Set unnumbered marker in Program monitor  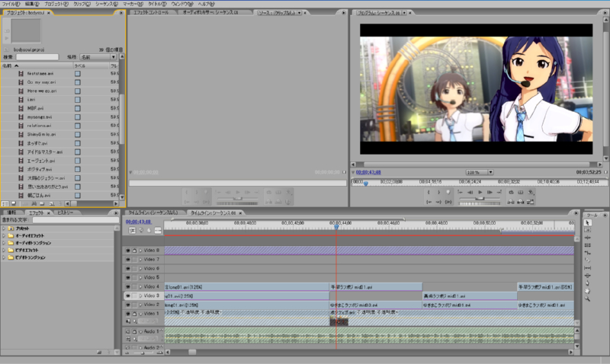(448, 193)
